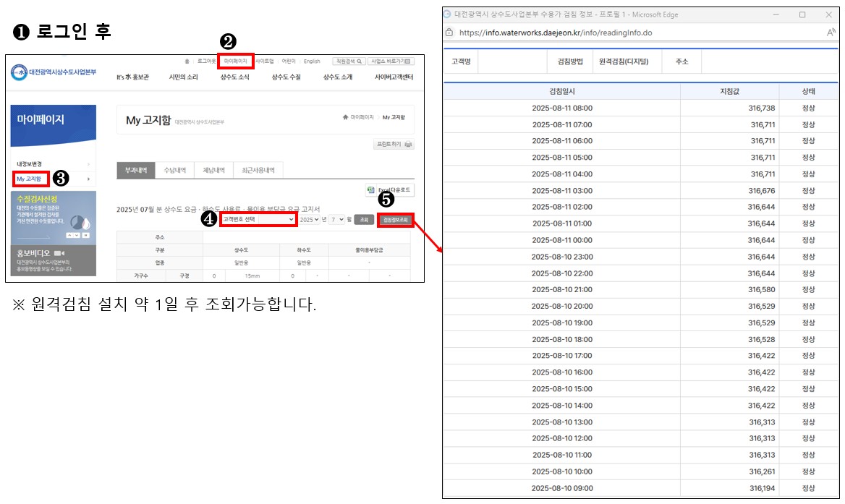Open the 고객번호 선택 dropdown

tap(258, 219)
